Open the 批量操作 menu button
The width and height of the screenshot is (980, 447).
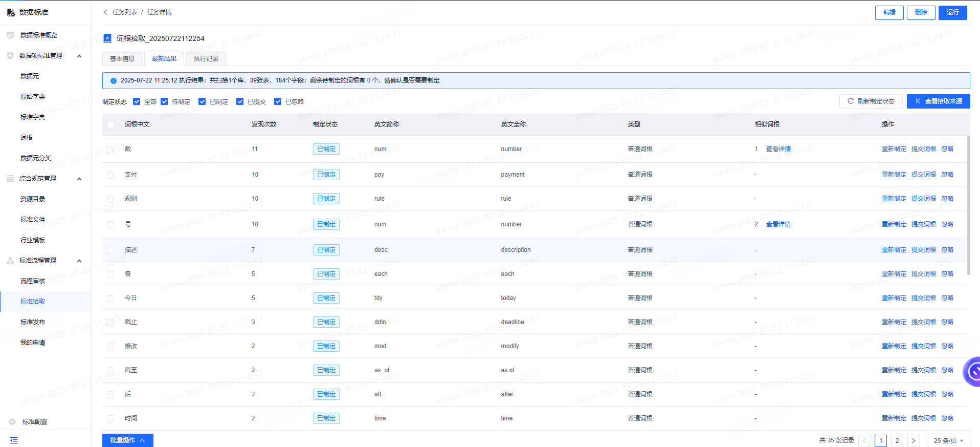[x=128, y=440]
